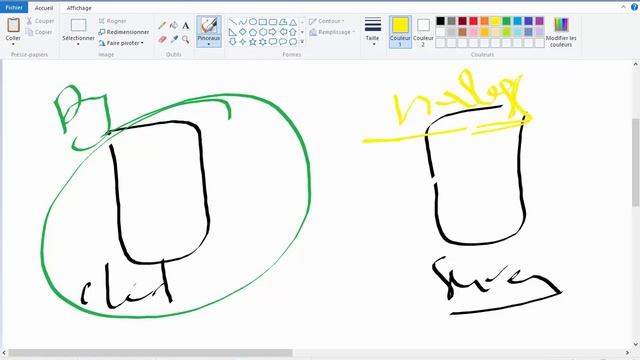
Task: Pick the black color swatch
Action: (x=440, y=21)
